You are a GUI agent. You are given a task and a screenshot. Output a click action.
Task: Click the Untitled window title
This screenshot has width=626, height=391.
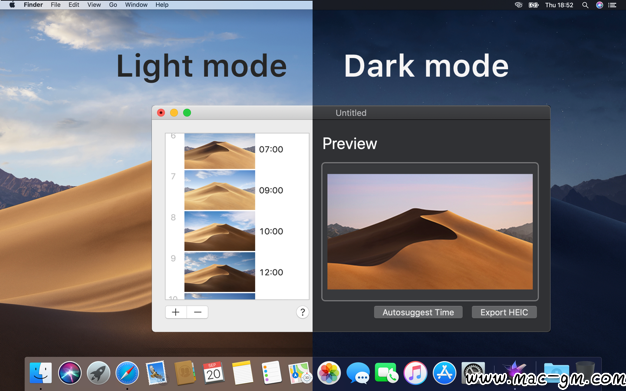coord(351,113)
